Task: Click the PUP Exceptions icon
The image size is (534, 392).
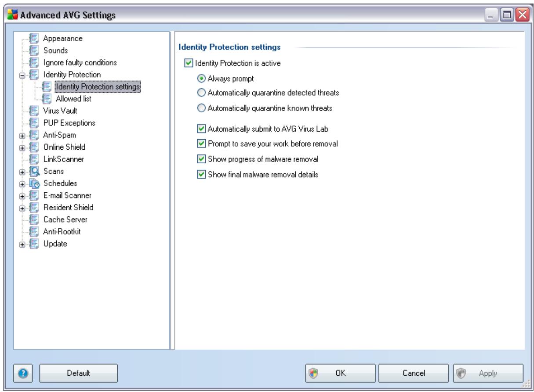Action: [x=33, y=122]
